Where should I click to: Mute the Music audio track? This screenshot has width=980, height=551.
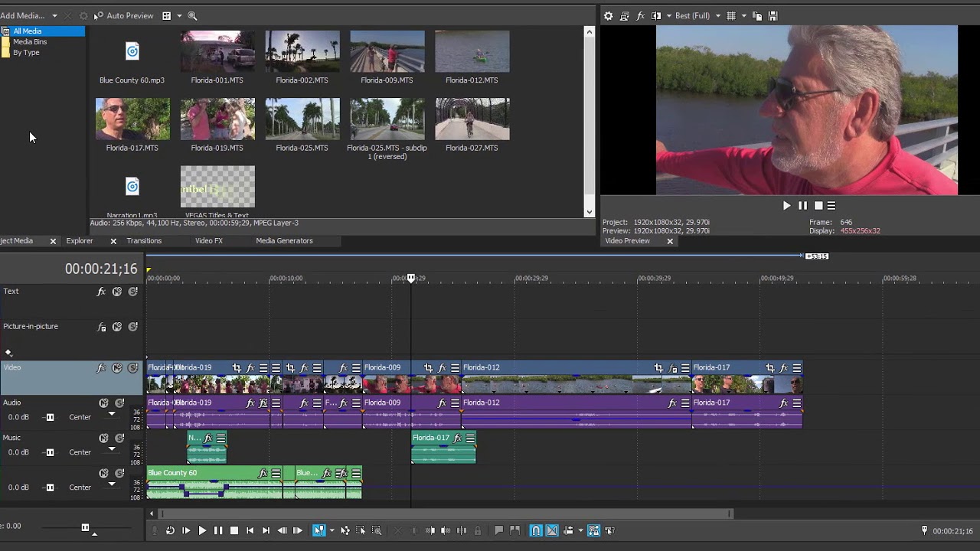(103, 439)
